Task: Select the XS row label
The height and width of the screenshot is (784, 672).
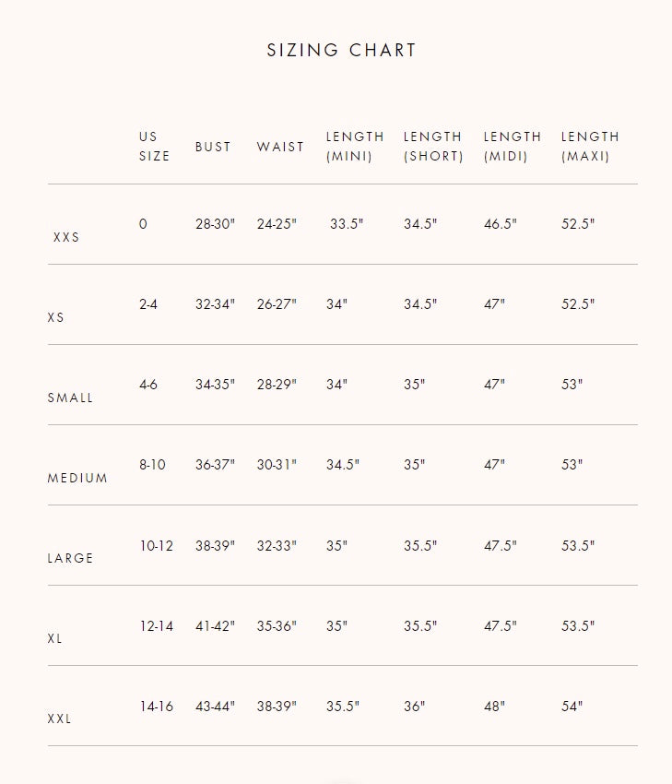Action: tap(56, 317)
